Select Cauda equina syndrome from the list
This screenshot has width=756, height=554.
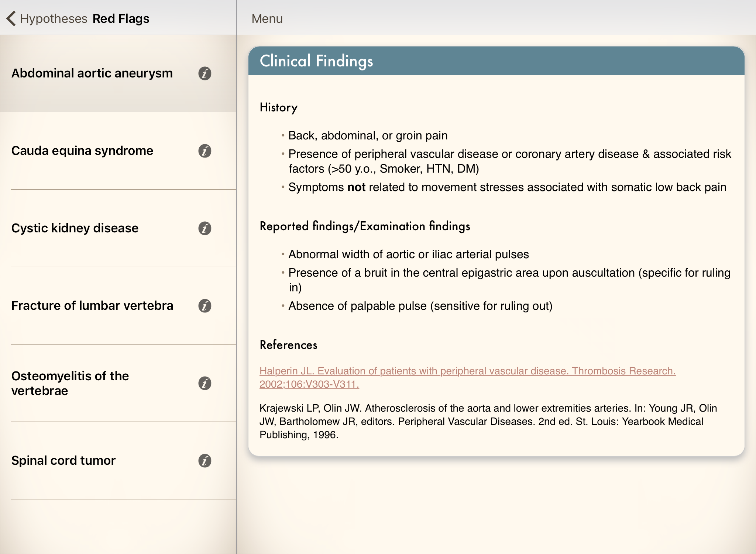[x=82, y=150]
